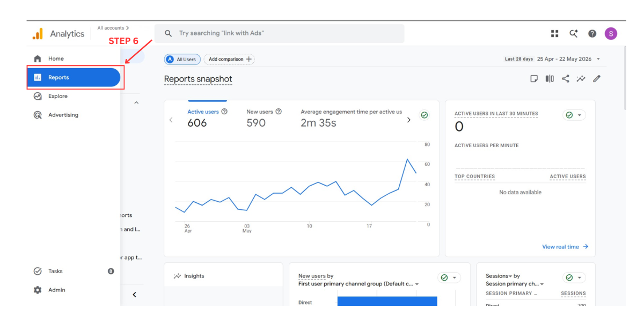Open the date range dropdown
This screenshot has height=322, width=644.
tap(553, 59)
